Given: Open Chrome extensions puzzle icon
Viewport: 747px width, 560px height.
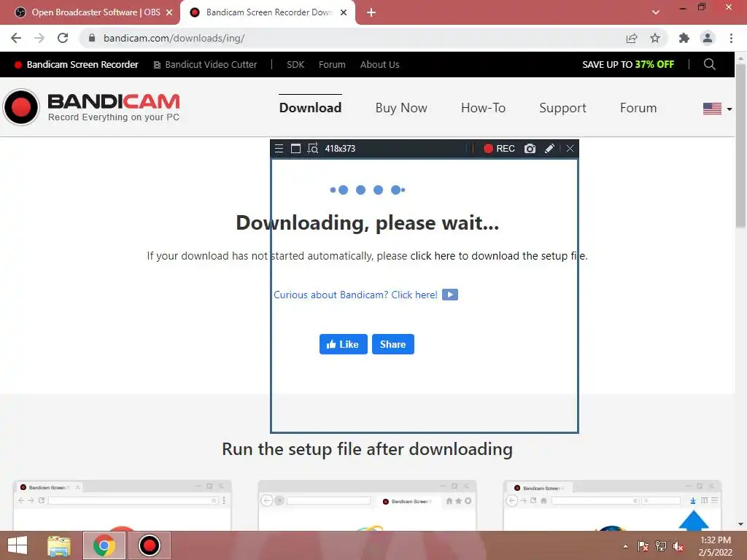Looking at the screenshot, I should point(684,38).
